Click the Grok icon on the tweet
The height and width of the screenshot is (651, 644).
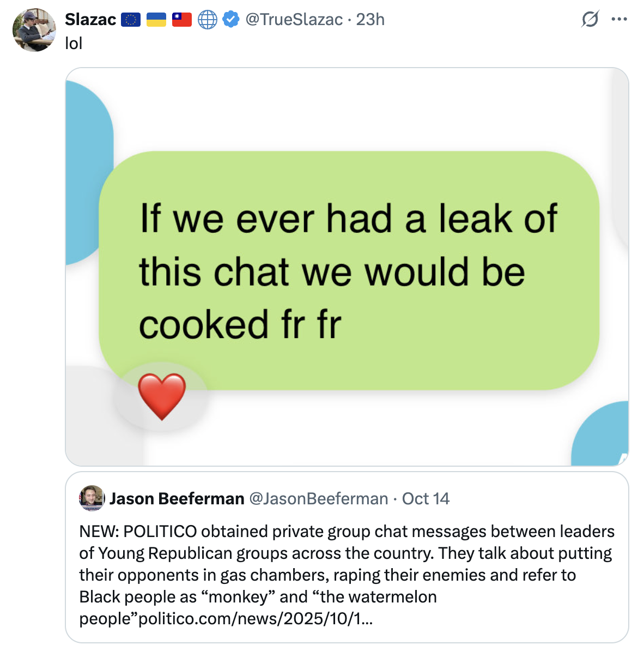pyautogui.click(x=590, y=20)
